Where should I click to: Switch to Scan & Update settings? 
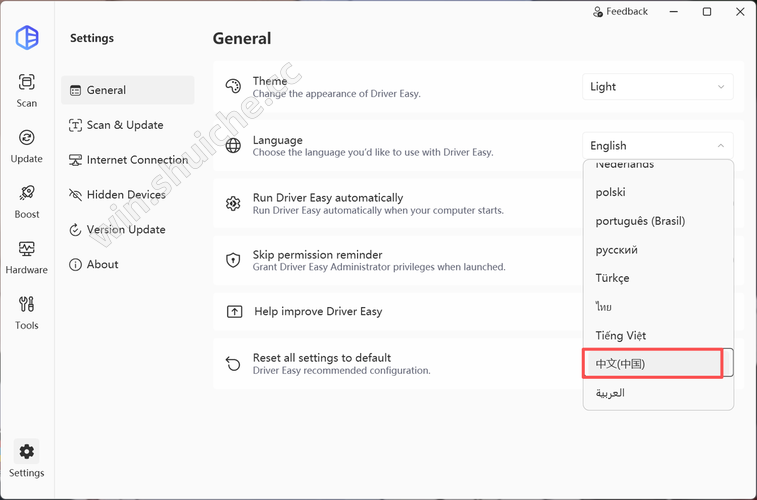click(x=124, y=125)
